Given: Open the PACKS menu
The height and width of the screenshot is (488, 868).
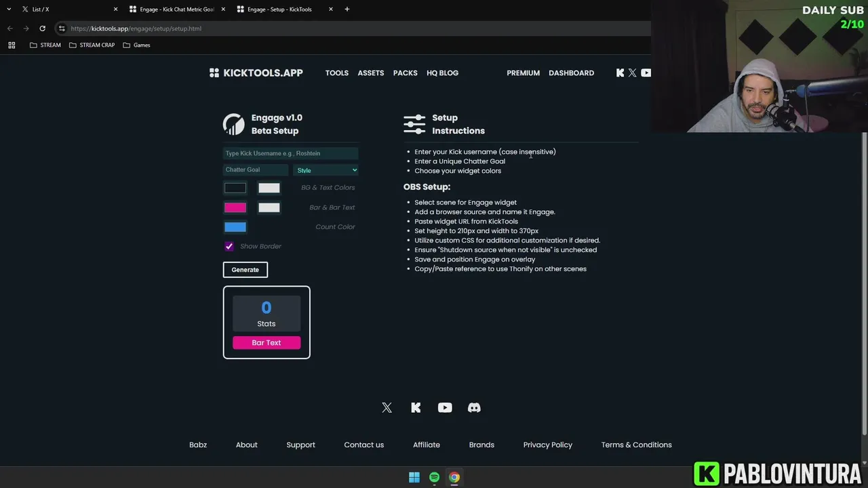Looking at the screenshot, I should tap(406, 73).
